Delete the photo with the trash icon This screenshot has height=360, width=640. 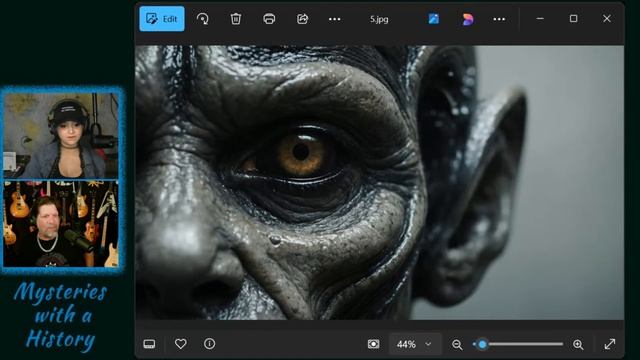(x=236, y=19)
